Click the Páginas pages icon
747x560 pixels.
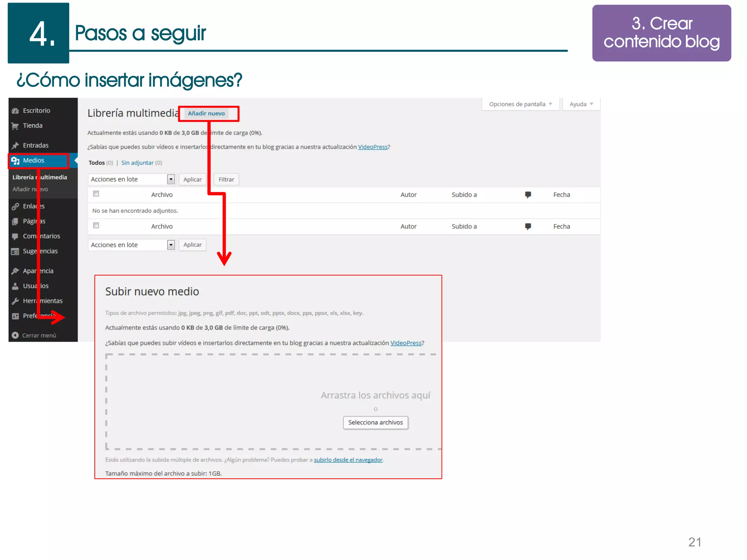(x=15, y=222)
